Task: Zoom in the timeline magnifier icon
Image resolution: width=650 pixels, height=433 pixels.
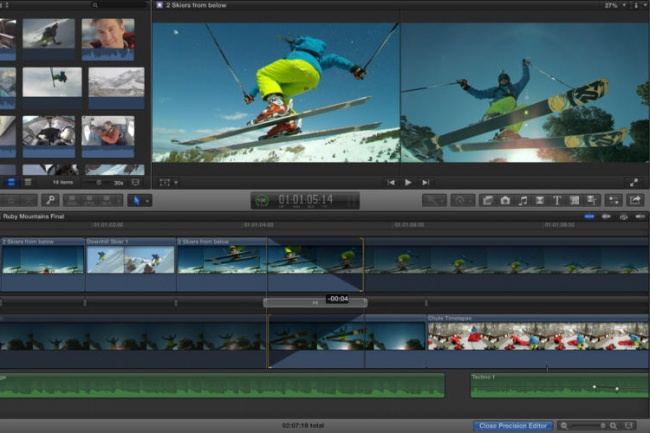Action: tap(614, 426)
